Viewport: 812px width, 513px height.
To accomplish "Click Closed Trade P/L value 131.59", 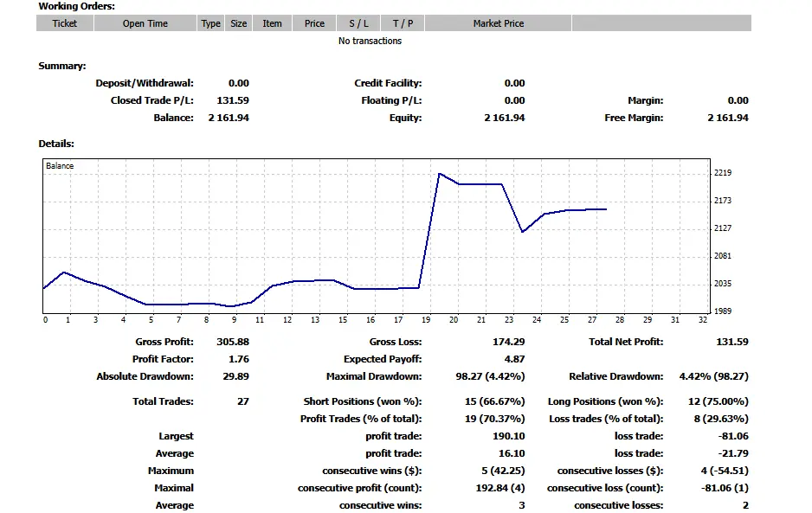I will click(x=233, y=100).
